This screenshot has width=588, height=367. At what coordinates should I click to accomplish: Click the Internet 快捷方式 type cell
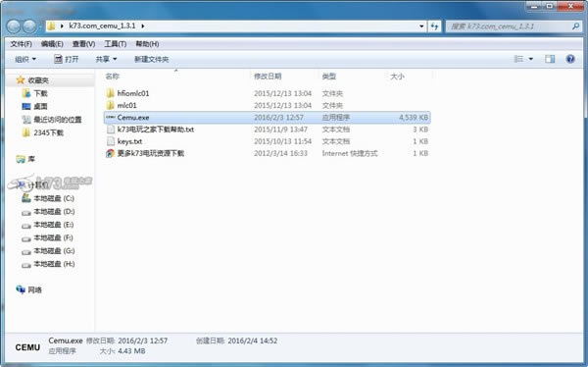350,153
